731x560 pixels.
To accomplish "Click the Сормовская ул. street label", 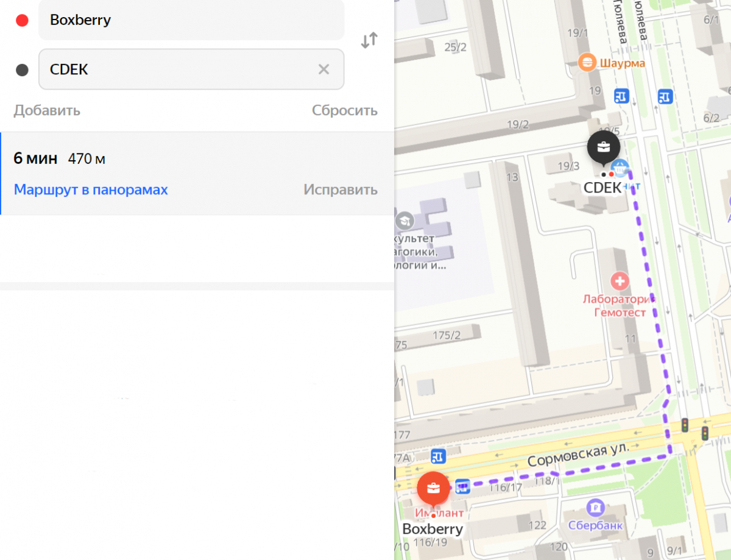I will [x=578, y=455].
